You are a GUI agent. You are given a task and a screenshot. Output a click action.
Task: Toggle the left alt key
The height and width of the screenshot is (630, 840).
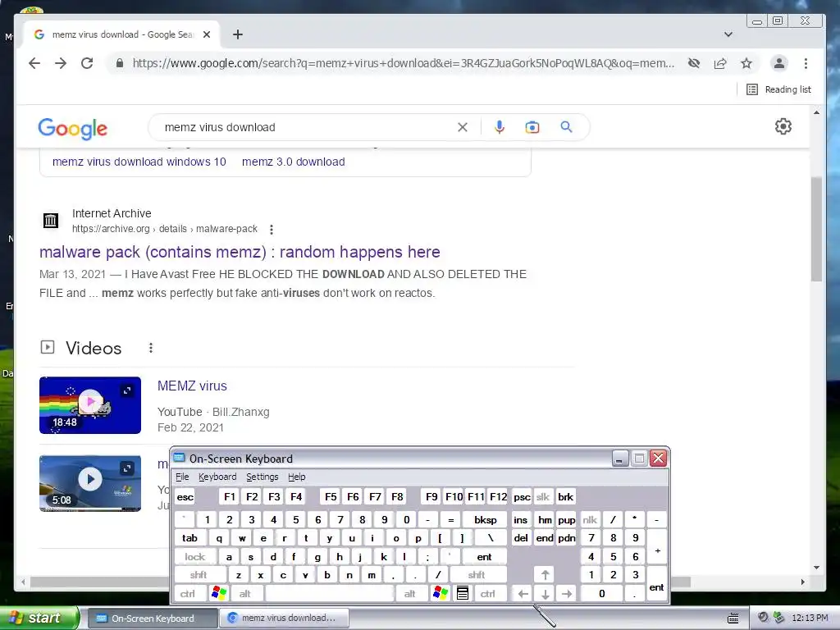245,594
